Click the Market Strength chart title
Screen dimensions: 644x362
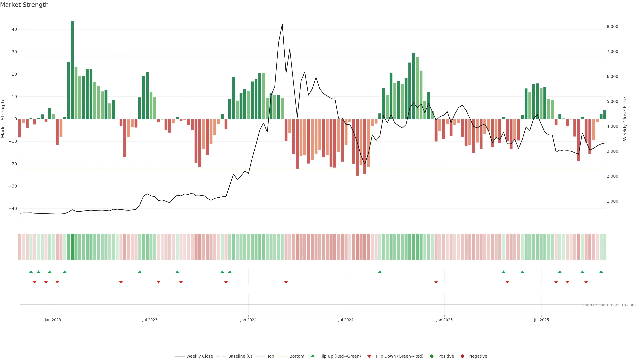tap(24, 5)
